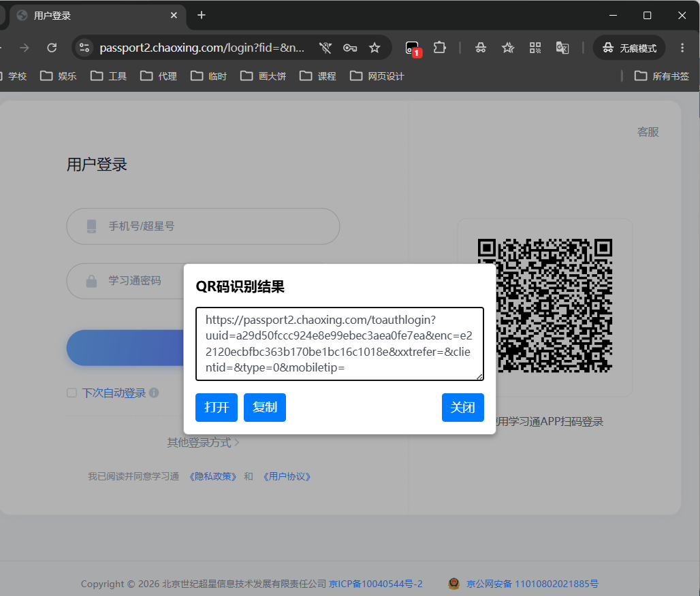Minimize the browser window

coord(614,15)
